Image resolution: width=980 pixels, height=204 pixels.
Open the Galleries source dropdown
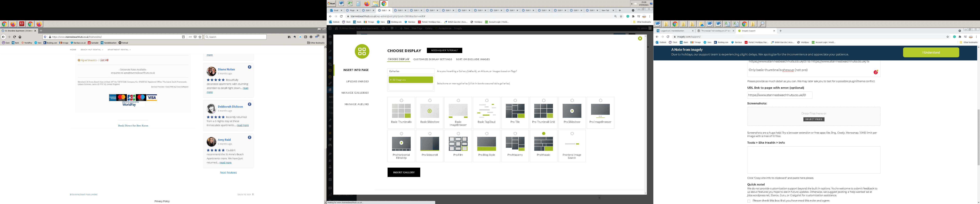coord(411,71)
